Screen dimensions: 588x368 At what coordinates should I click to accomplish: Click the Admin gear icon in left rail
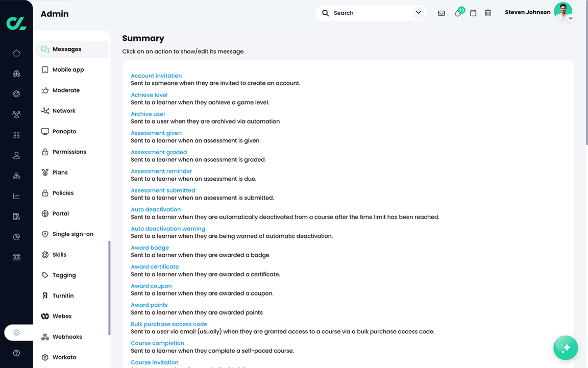click(16, 333)
